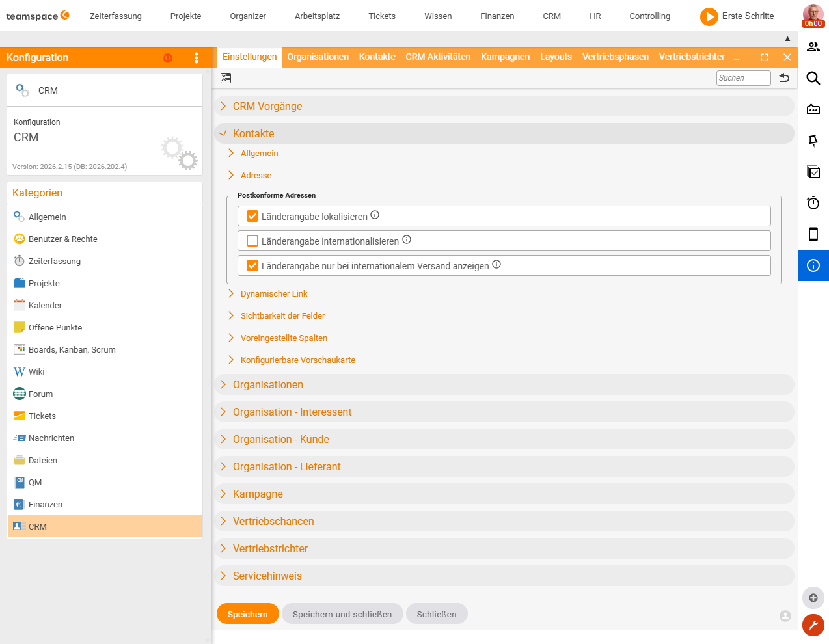This screenshot has height=644, width=829.
Task: Expand the CRM Vorgänge section
Action: point(504,107)
